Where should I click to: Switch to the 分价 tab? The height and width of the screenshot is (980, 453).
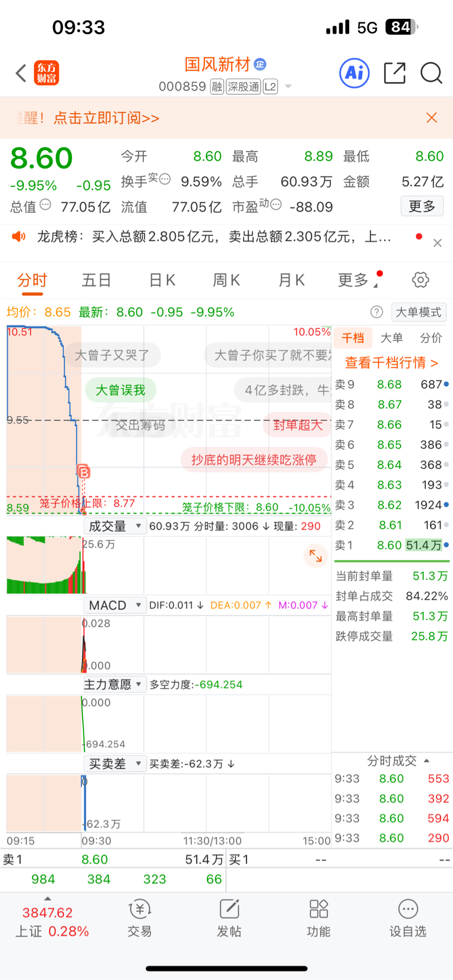(431, 338)
